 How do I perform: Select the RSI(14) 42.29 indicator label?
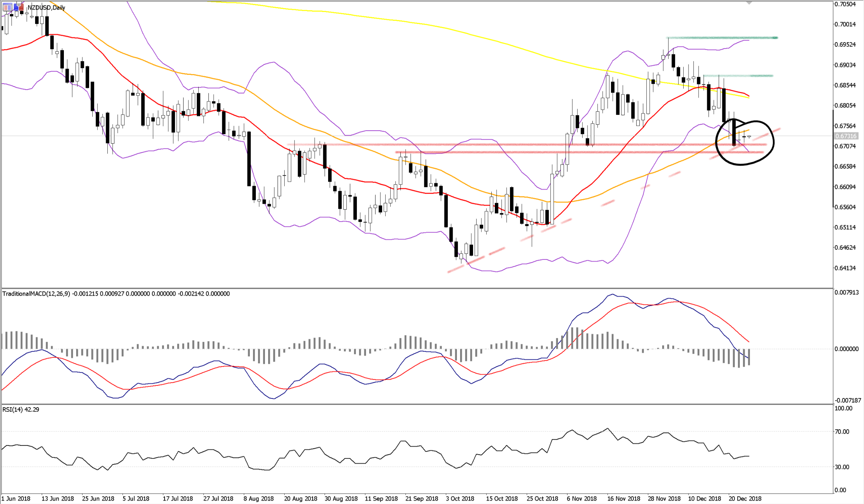pos(21,410)
